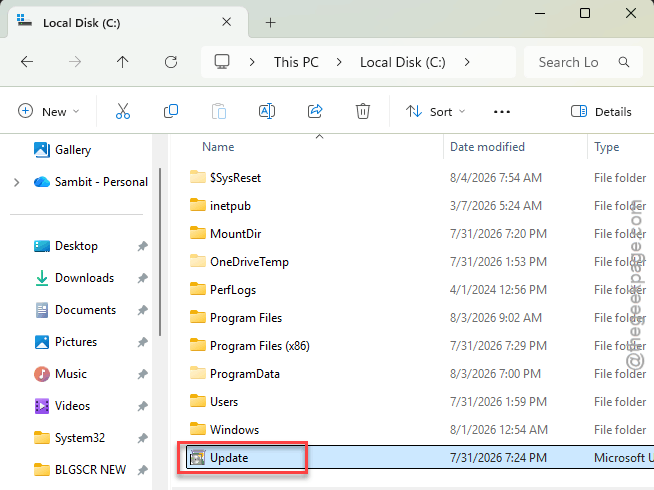
Task: Sort by the Name column header
Action: coord(218,147)
